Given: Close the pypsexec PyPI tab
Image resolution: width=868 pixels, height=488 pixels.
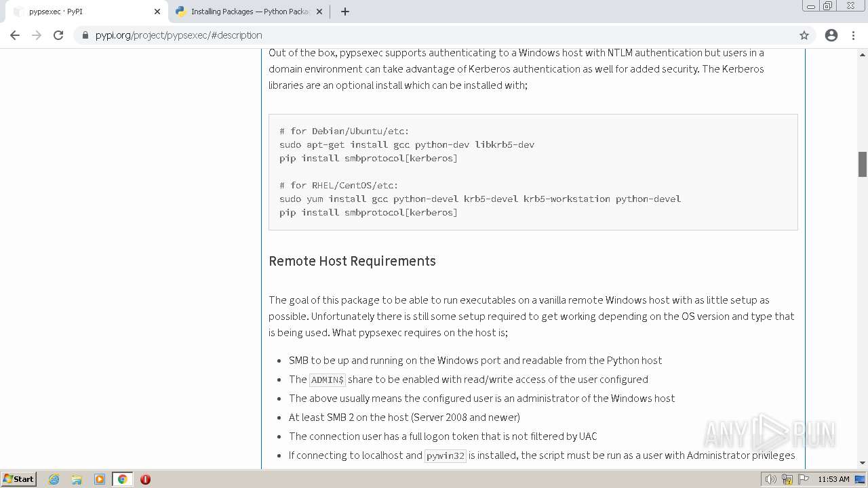Looking at the screenshot, I should pos(157,12).
